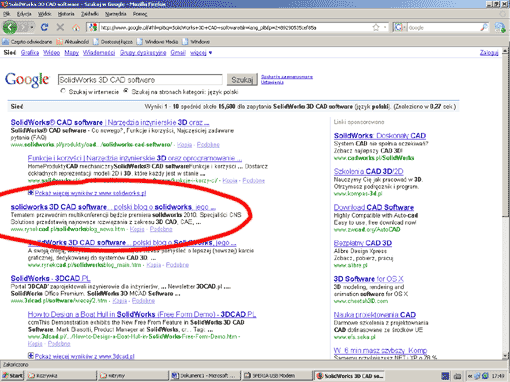Open the 'SolidWorks - 3DCAD.PL' result link
Image resolution: width=510 pixels, height=382 pixels.
(50, 278)
